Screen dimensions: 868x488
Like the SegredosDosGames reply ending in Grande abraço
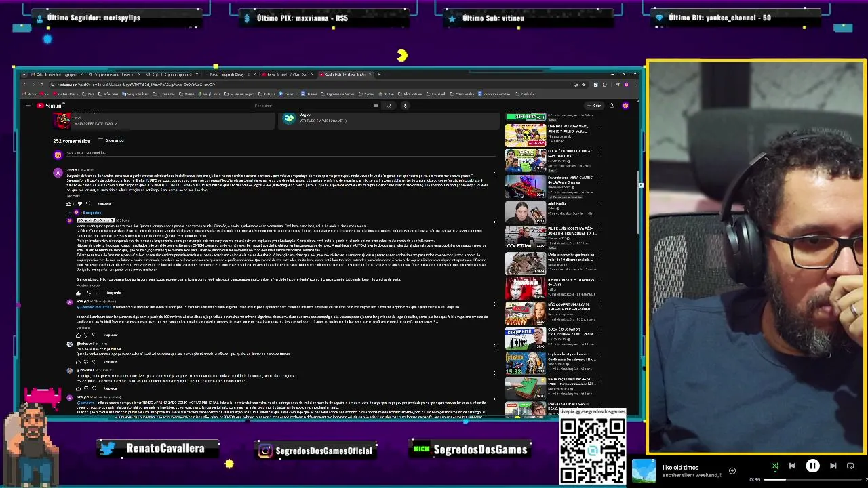79,293
